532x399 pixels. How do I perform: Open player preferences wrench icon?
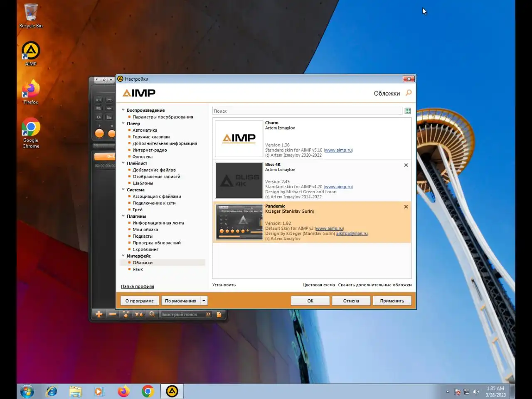[x=104, y=80]
